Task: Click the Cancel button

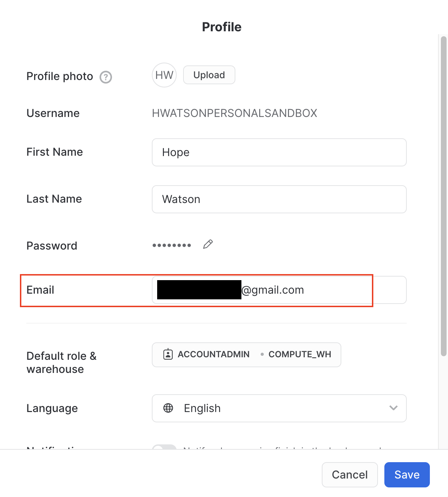Action: pos(350,475)
